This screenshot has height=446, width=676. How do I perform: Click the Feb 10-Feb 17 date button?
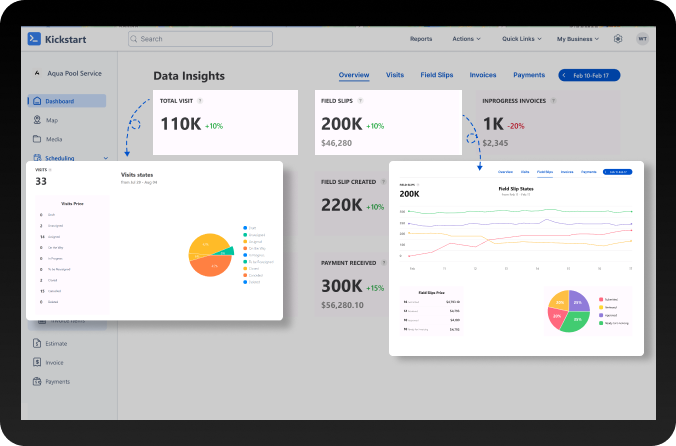(x=590, y=75)
